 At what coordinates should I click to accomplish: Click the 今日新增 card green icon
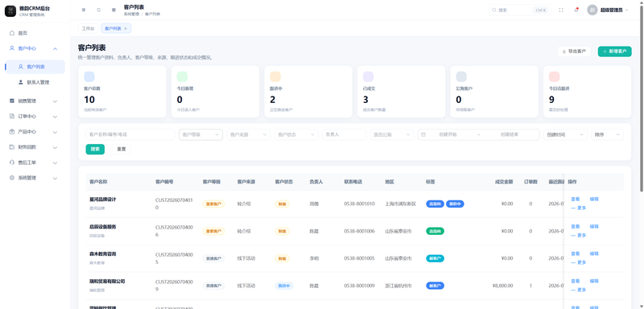coord(183,76)
